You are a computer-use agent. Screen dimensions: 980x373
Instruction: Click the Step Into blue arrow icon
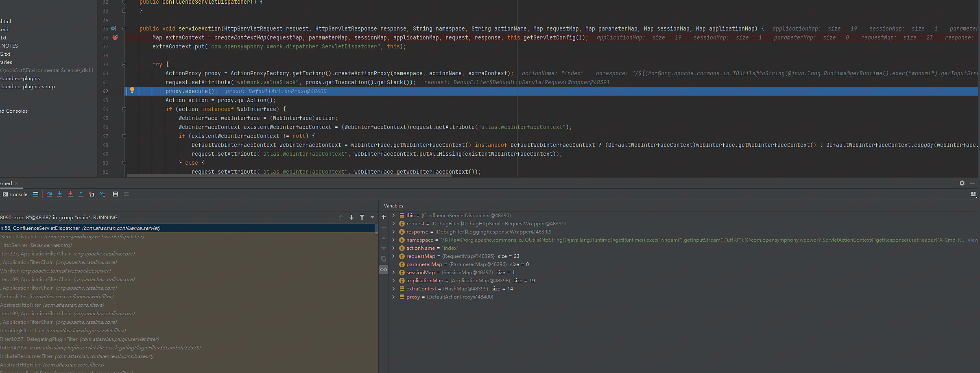[x=60, y=194]
